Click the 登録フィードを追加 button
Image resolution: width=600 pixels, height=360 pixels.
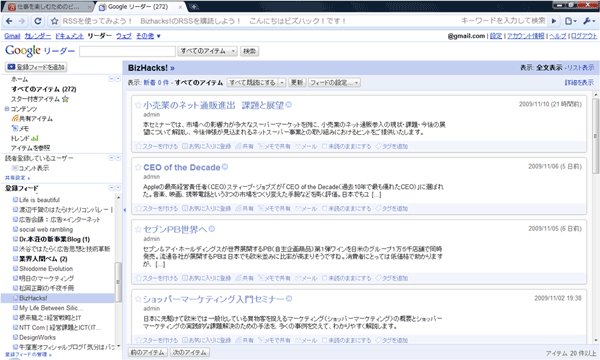36,67
